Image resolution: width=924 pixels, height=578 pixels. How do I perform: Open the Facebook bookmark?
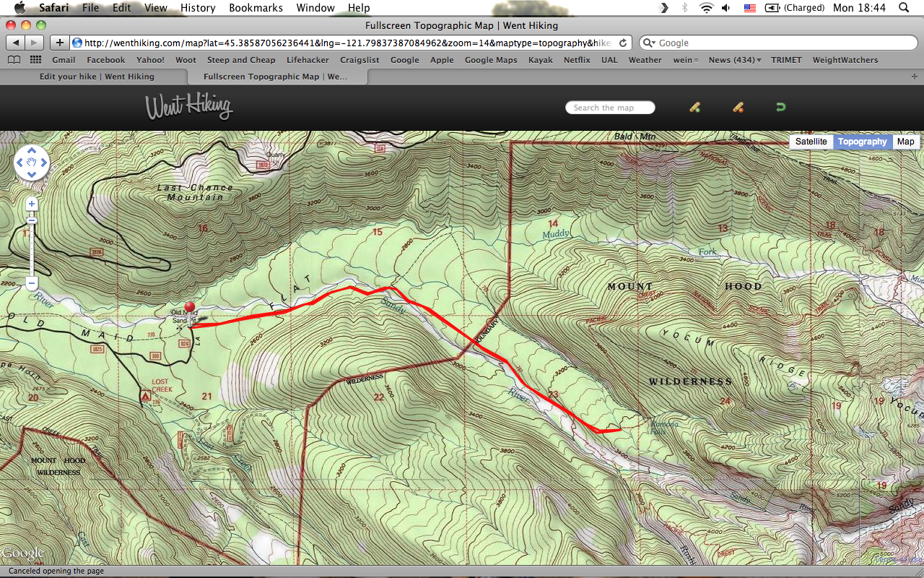[106, 60]
